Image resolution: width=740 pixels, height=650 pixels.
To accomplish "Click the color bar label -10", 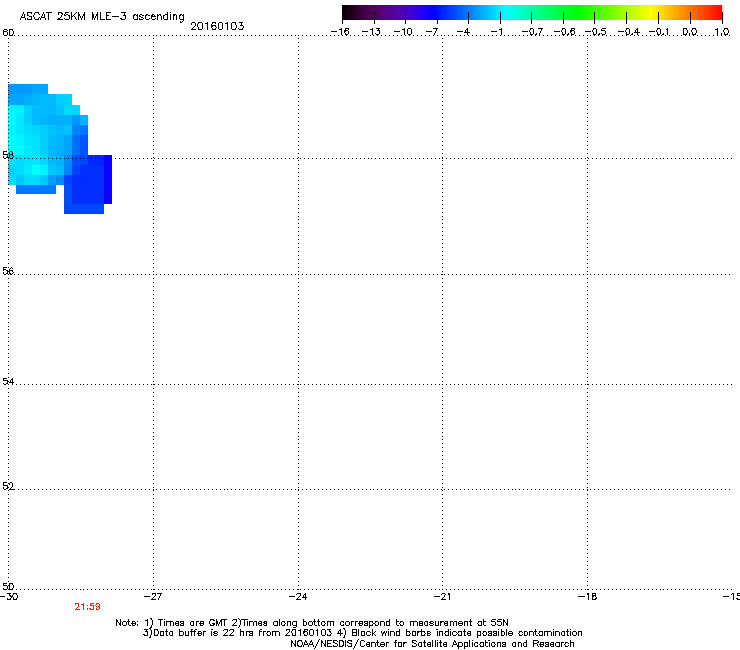I will coord(403,32).
